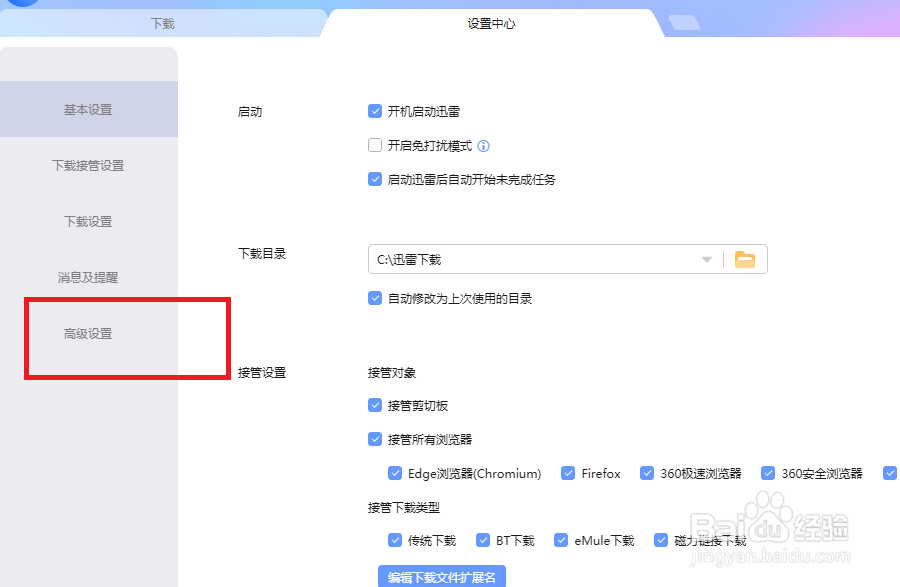
Task: Disable 开机启动迅雷 startup option
Action: [x=375, y=112]
